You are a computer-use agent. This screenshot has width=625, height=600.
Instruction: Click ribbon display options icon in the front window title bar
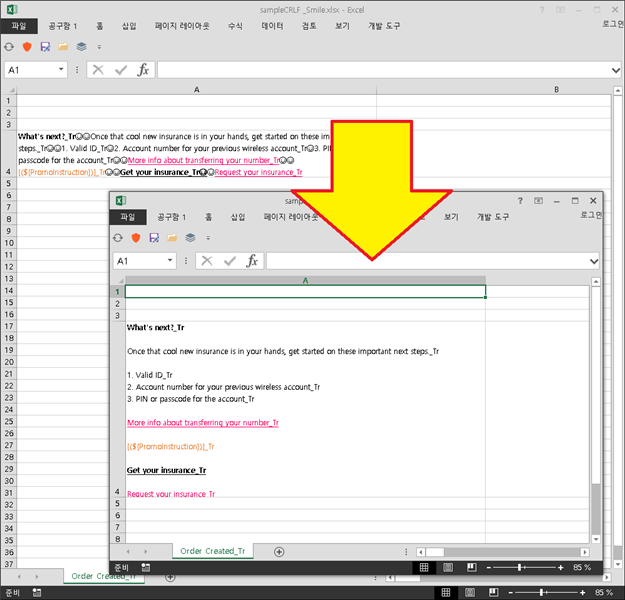point(538,201)
